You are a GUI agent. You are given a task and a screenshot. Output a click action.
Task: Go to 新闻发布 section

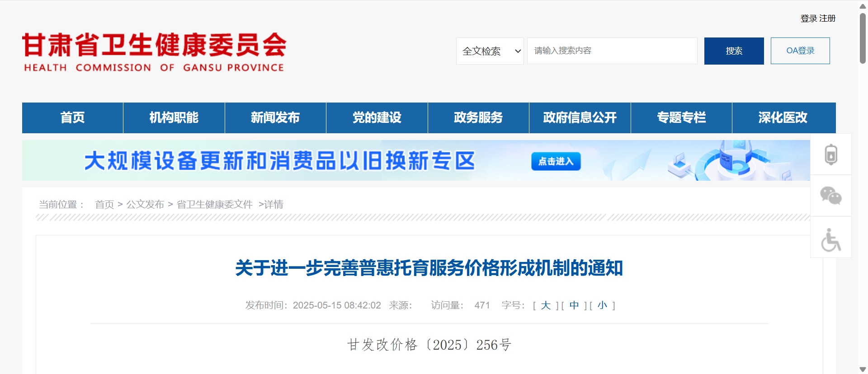point(275,117)
